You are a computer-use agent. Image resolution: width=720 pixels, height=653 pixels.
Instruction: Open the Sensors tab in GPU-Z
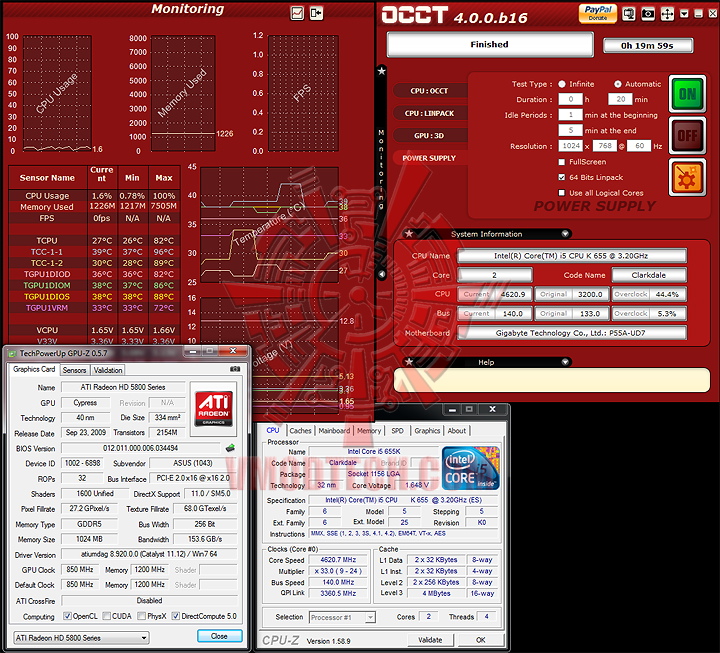pos(74,370)
